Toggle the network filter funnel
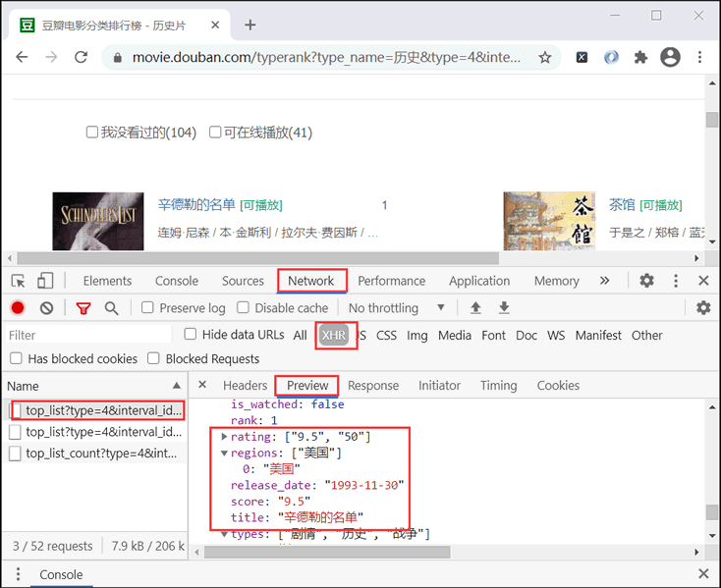721x588 pixels. pyautogui.click(x=83, y=308)
